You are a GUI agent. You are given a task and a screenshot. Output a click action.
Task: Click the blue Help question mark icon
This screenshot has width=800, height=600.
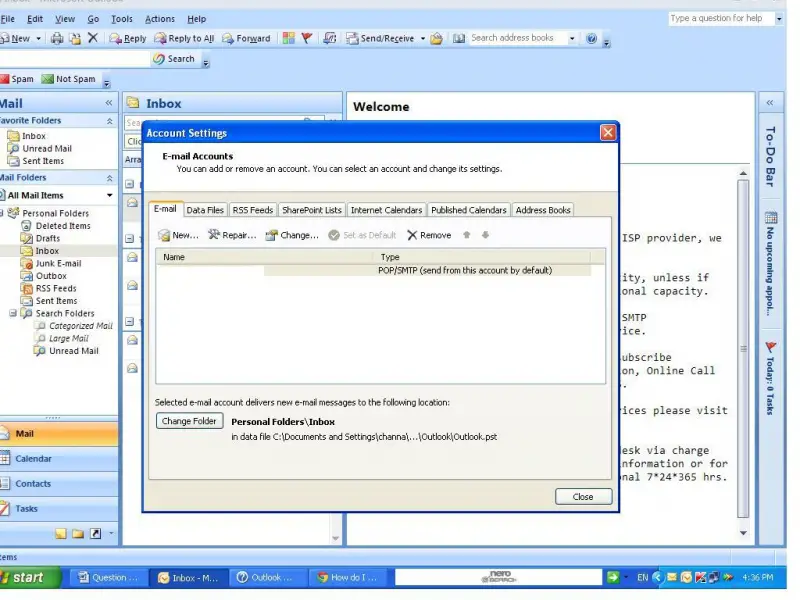591,38
